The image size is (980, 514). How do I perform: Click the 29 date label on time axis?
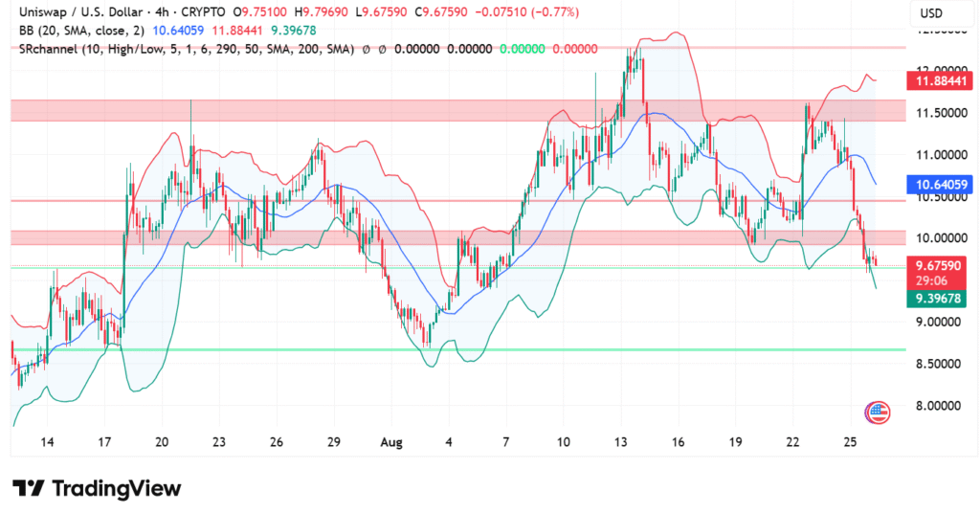coord(334,442)
